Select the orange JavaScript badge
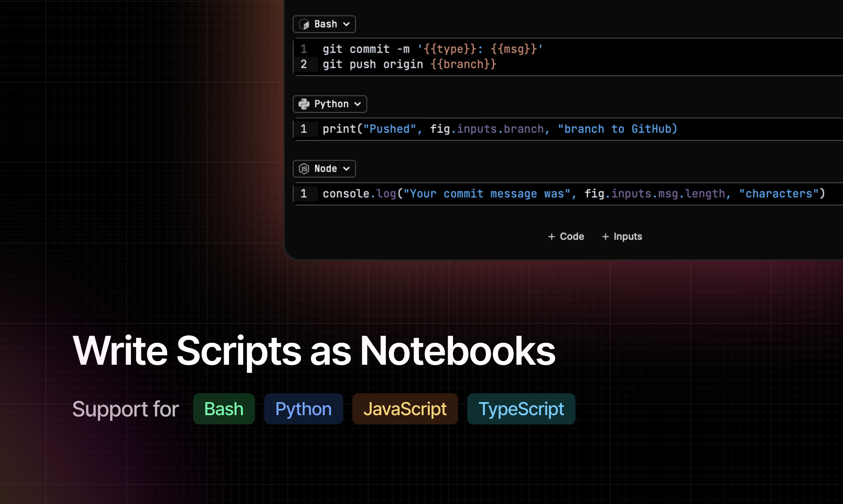This screenshot has height=504, width=843. (x=405, y=409)
